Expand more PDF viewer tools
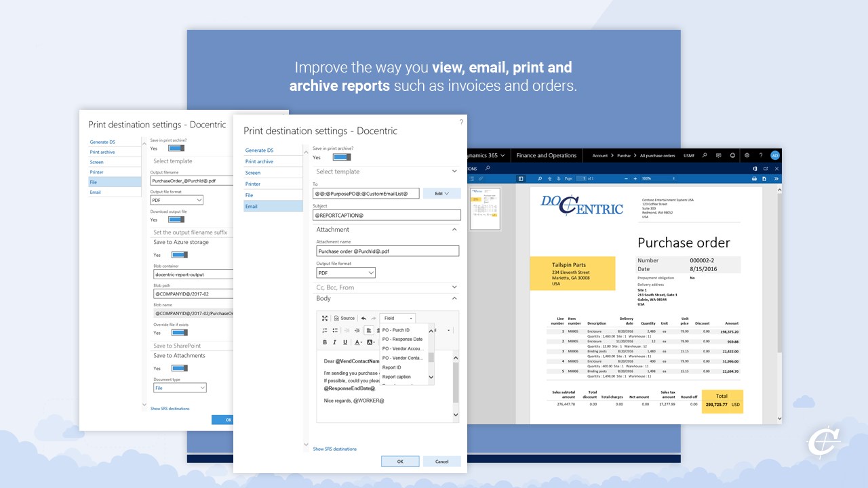 [776, 179]
